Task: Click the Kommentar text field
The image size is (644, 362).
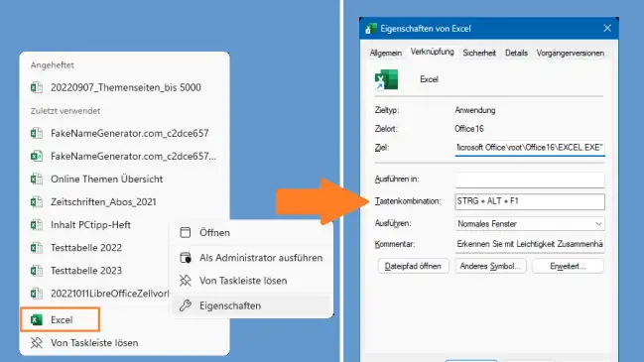Action: (530, 244)
